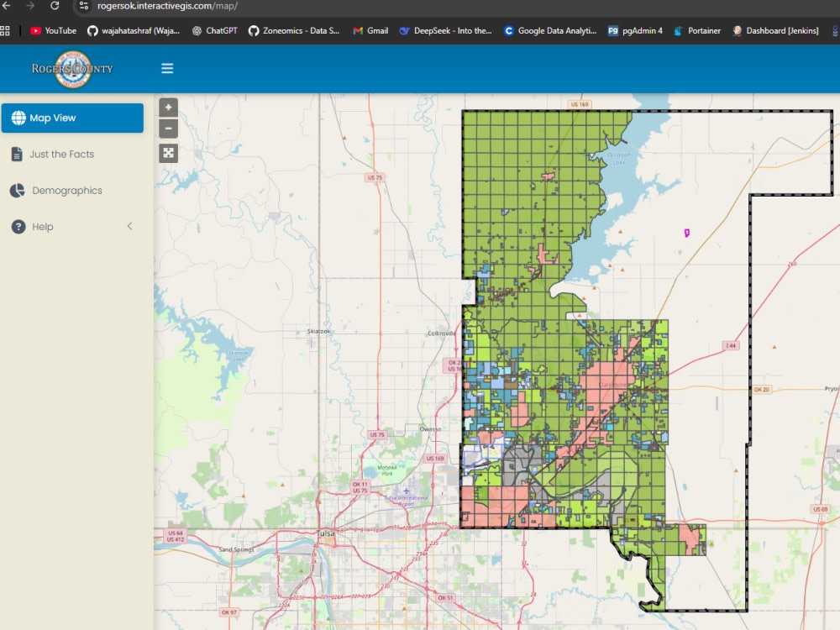Screen dimensions: 840x630
Task: Click the OK 97 highway shield
Action: click(228, 612)
